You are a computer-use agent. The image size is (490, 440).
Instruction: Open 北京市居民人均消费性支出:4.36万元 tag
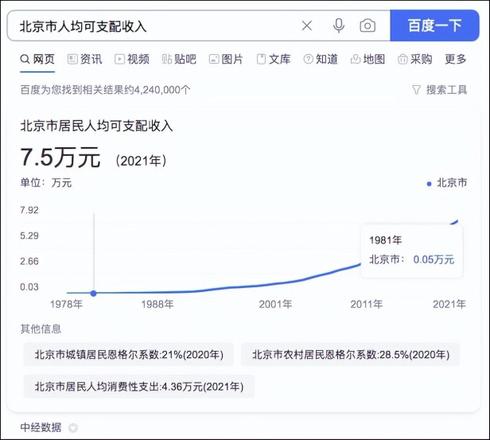[139, 387]
